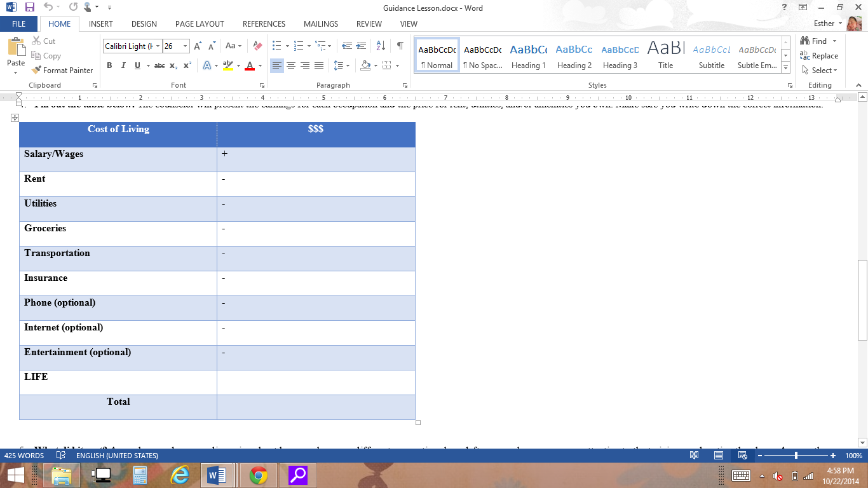
Task: Click the table move handle above the table
Action: tap(15, 118)
